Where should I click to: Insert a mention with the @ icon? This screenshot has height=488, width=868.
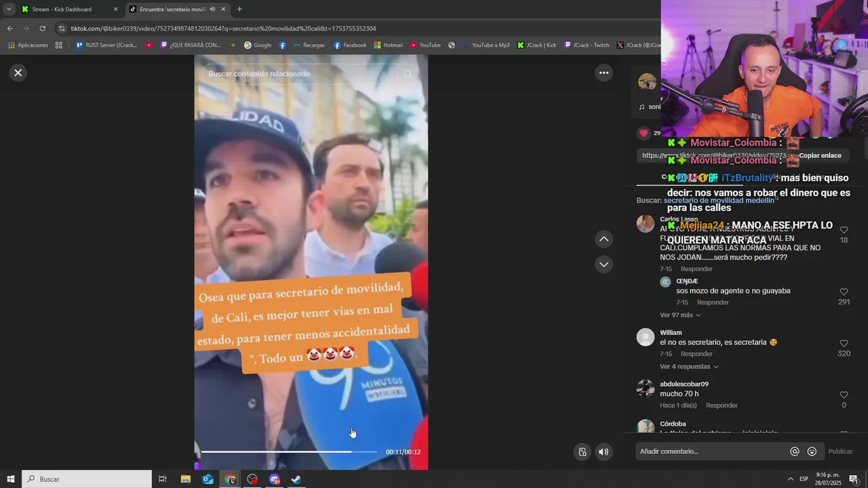coord(795,451)
